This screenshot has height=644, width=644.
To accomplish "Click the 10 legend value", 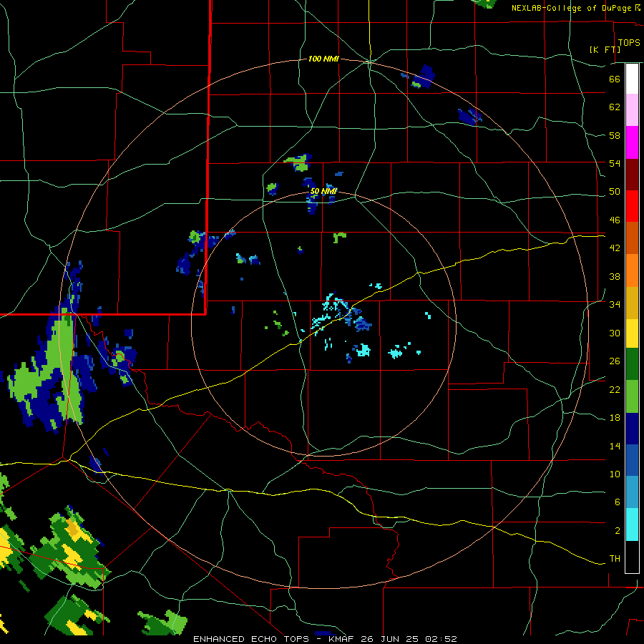I will [615, 474].
